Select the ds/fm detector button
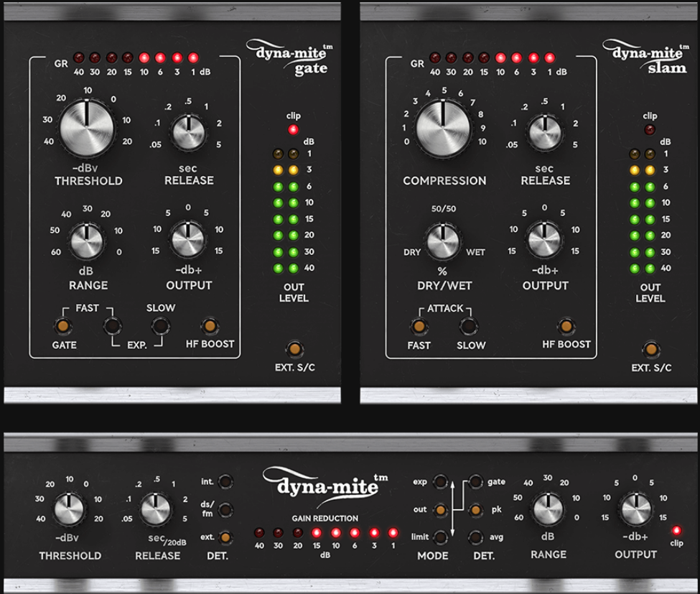 225,509
